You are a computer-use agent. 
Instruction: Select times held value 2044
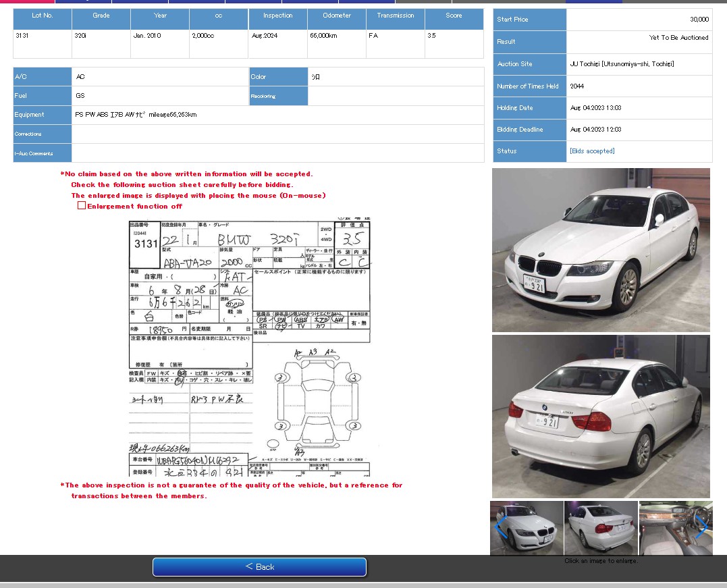(576, 86)
